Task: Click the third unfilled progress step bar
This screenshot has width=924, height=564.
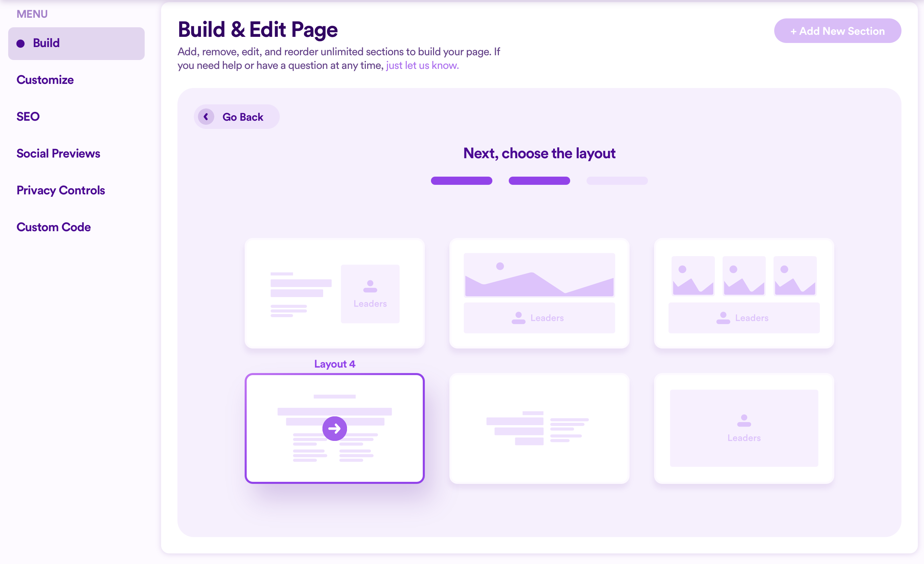Action: [x=617, y=181]
